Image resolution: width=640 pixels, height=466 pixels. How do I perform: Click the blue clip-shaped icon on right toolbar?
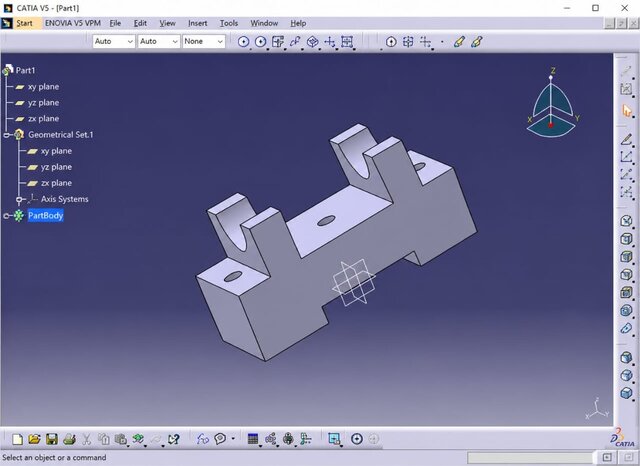pos(627,328)
